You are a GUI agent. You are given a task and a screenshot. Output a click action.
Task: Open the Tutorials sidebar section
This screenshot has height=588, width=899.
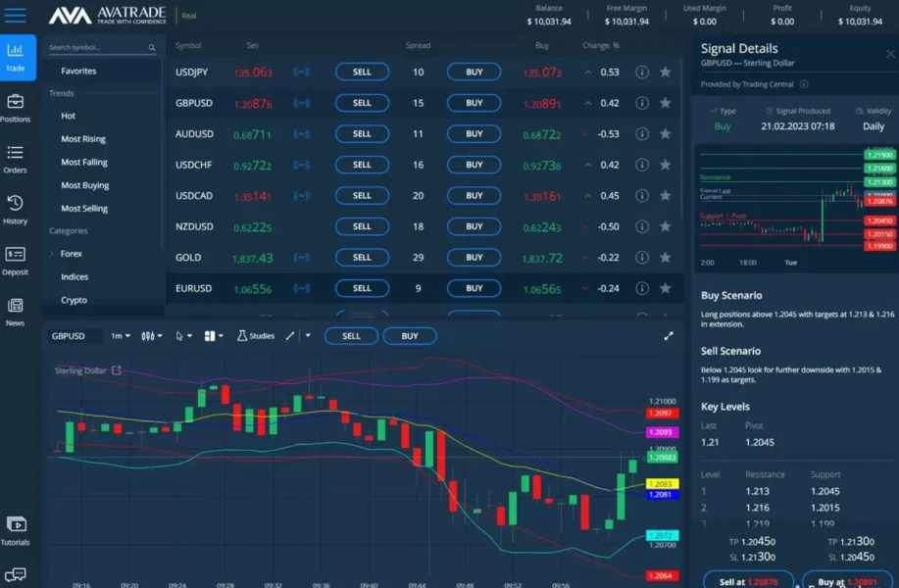point(15,531)
